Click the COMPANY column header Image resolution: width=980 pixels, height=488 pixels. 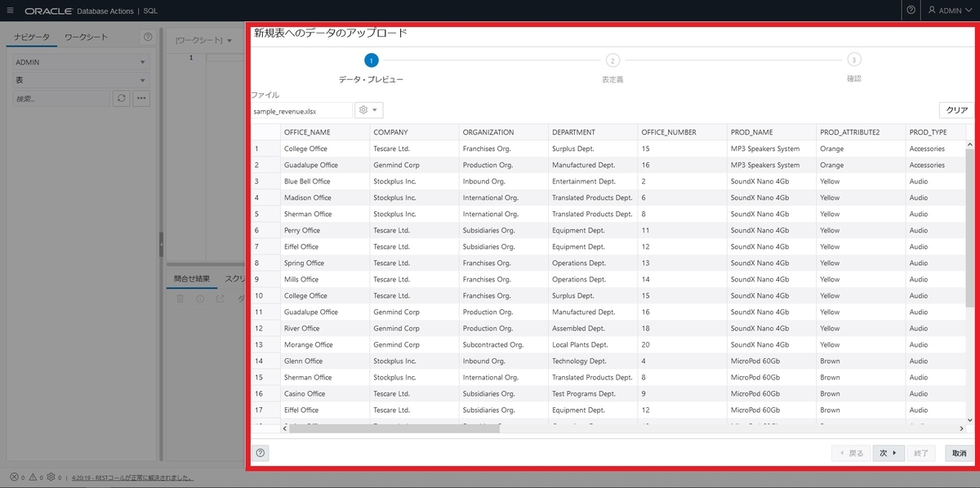(x=414, y=132)
